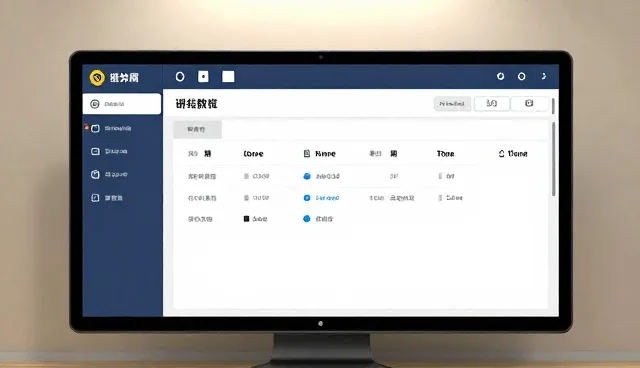Sort by the first table column header
Image resolution: width=640 pixels, height=368 pixels.
click(x=200, y=154)
